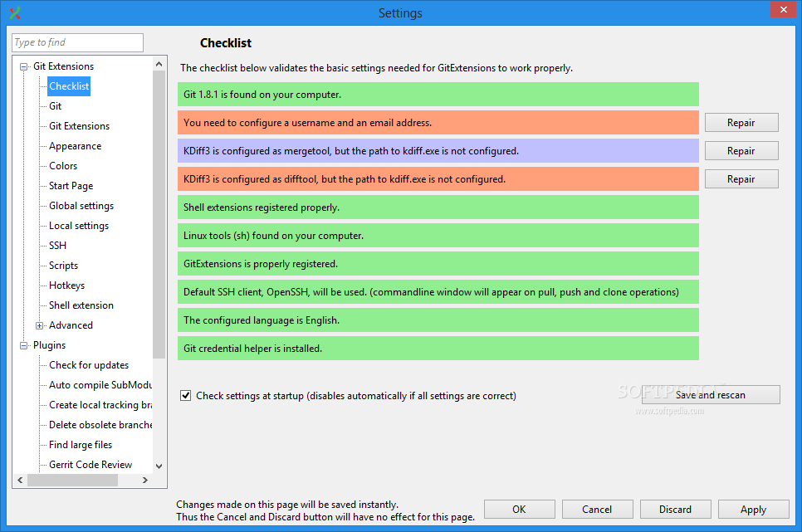The height and width of the screenshot is (532, 802).
Task: Open the Find large files plugin settings
Action: pyautogui.click(x=81, y=444)
